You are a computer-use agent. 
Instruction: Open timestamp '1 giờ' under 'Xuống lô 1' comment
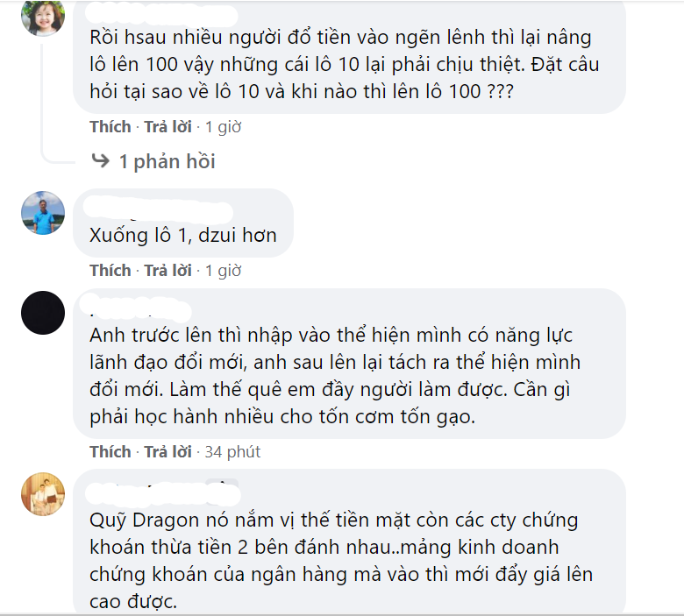(x=223, y=271)
